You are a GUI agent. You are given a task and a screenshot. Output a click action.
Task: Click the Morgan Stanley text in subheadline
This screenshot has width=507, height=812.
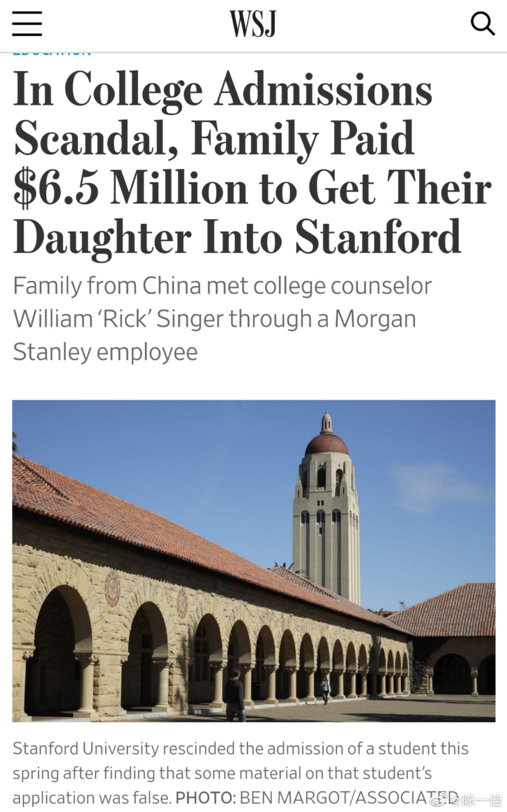click(x=375, y=319)
